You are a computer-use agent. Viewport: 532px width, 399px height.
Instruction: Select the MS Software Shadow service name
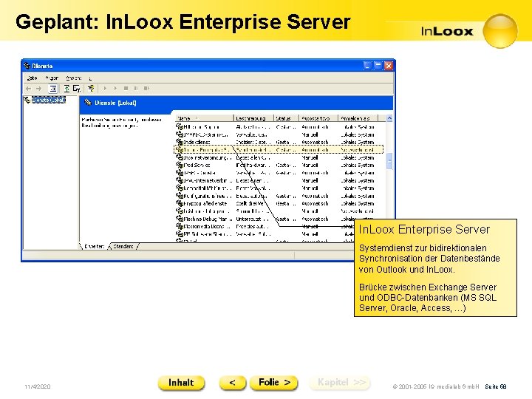pyautogui.click(x=208, y=233)
